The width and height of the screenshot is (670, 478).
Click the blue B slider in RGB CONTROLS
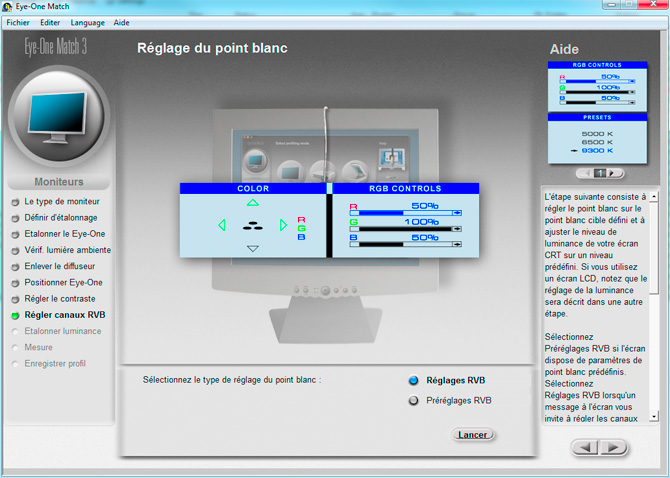coord(406,244)
